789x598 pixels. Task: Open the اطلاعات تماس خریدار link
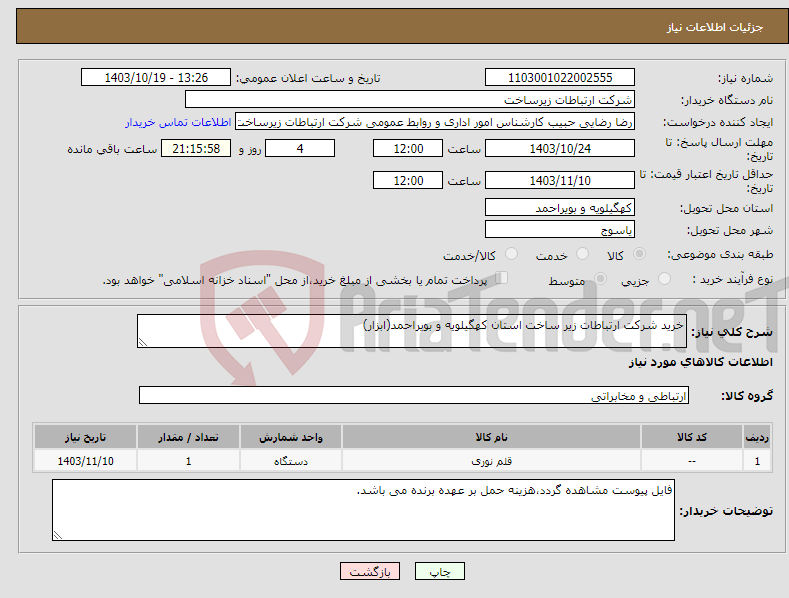[x=178, y=122]
